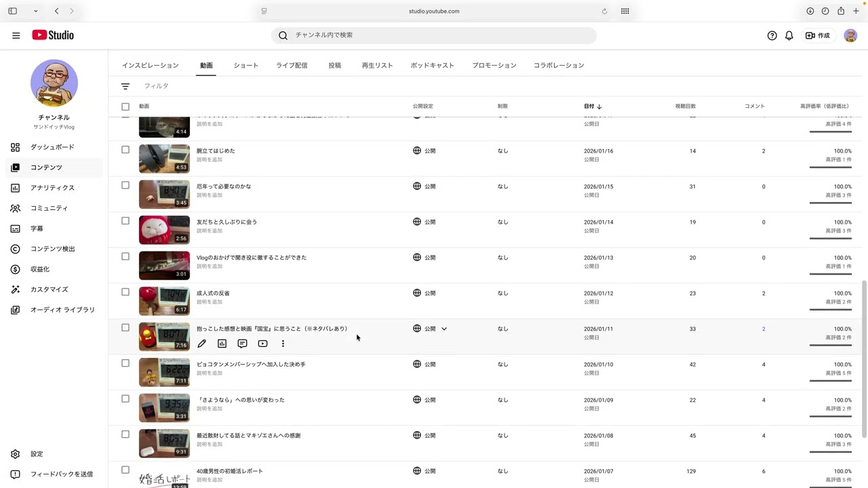Open 設定 settings in the sidebar
Viewport: 868px width, 488px height.
54,454
